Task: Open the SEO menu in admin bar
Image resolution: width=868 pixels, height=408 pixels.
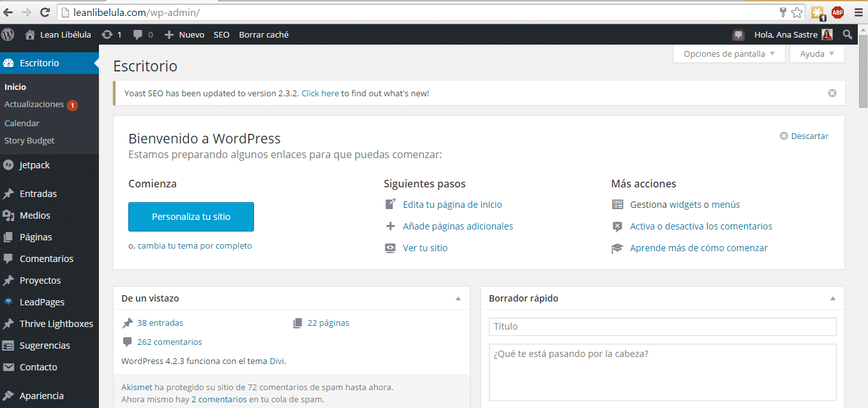Action: click(221, 34)
